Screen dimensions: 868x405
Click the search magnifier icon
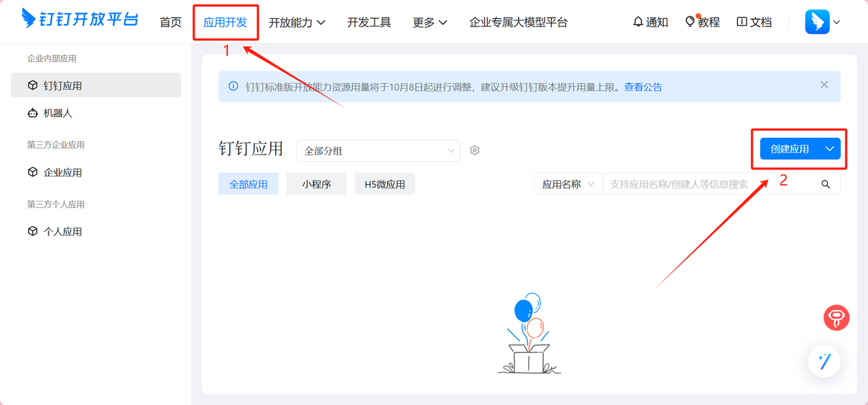coord(825,184)
